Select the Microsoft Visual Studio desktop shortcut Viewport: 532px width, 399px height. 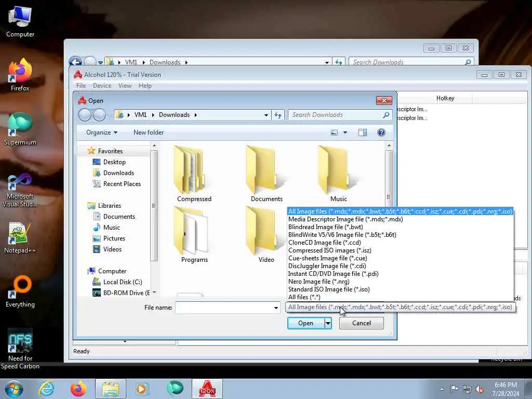point(20,190)
